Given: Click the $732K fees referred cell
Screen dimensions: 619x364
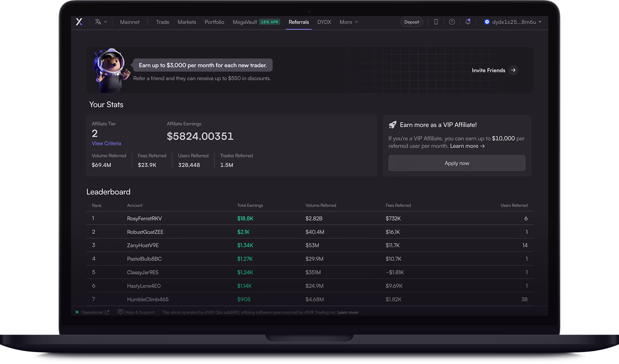Looking at the screenshot, I should 393,218.
